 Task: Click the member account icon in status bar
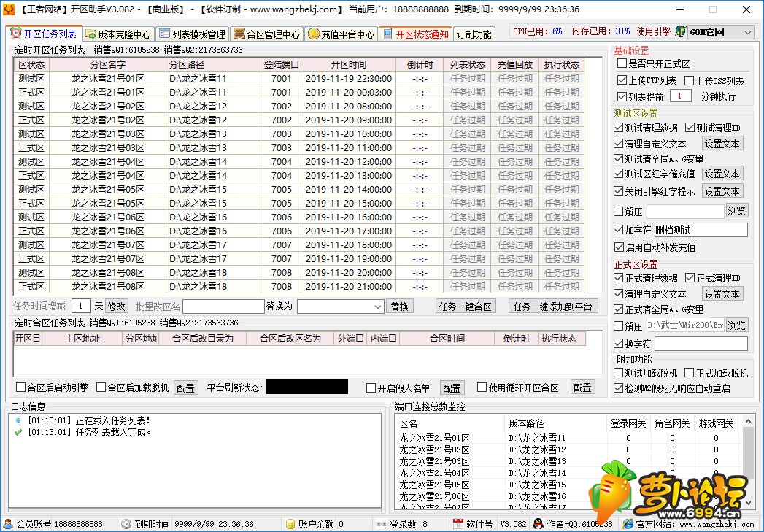click(x=8, y=524)
